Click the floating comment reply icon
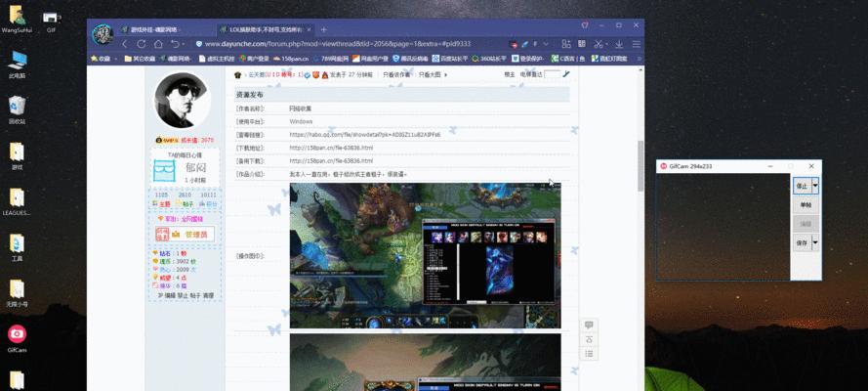The width and height of the screenshot is (868, 391). 589,326
